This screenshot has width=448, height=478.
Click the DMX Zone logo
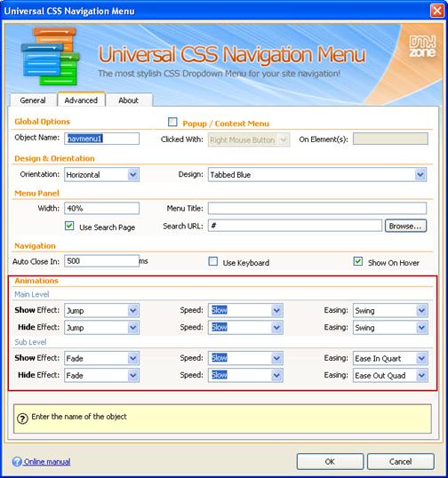(422, 46)
